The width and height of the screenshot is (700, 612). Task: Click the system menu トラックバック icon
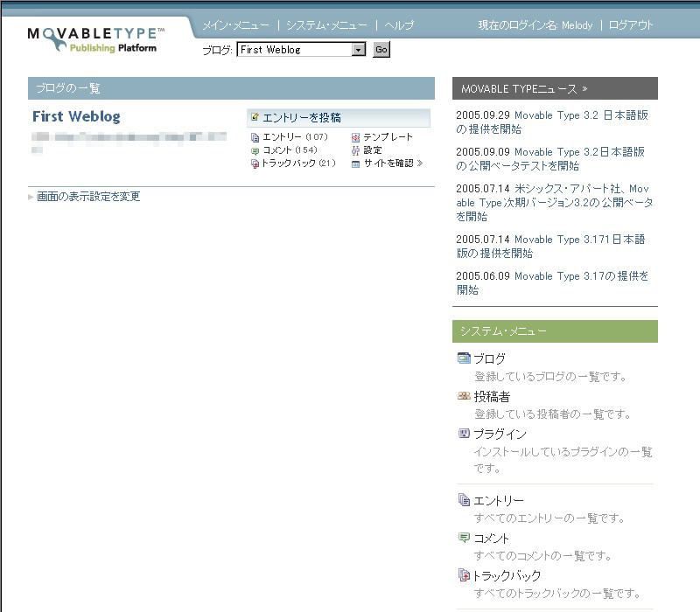pyautogui.click(x=464, y=575)
